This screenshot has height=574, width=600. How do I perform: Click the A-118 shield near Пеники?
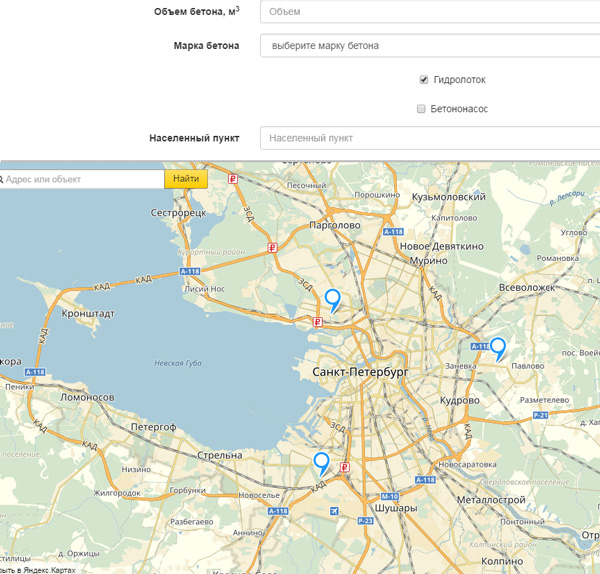(x=35, y=372)
